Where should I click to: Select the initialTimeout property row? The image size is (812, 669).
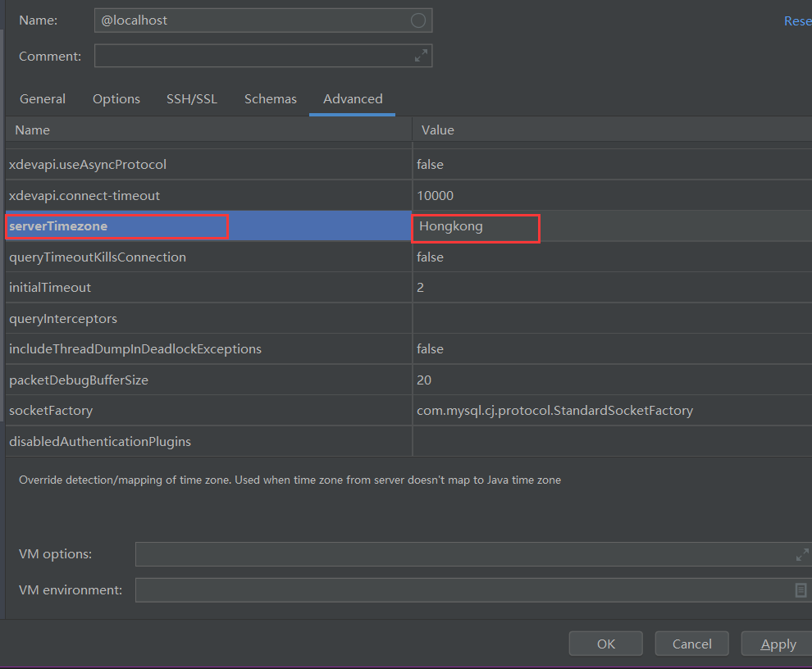(205, 287)
